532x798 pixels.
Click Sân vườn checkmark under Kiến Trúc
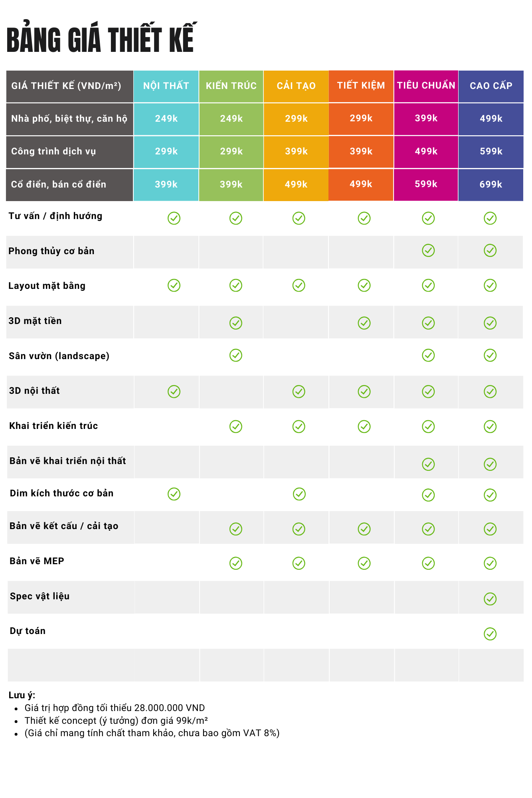tap(236, 355)
